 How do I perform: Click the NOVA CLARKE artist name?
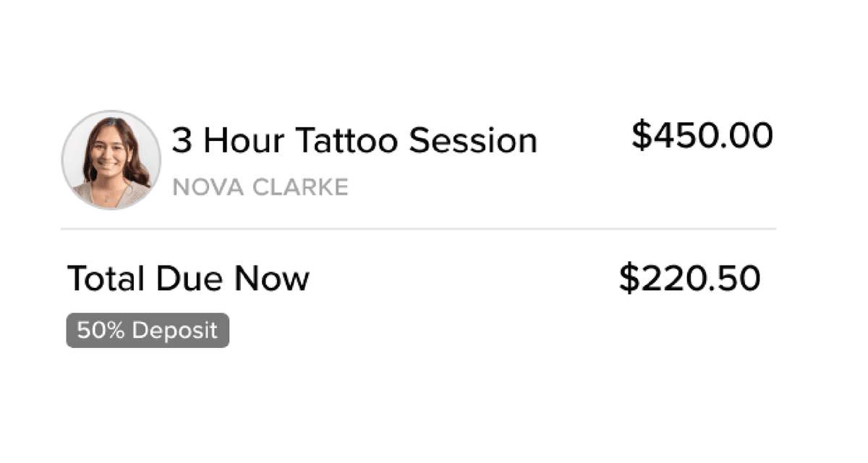point(260,188)
